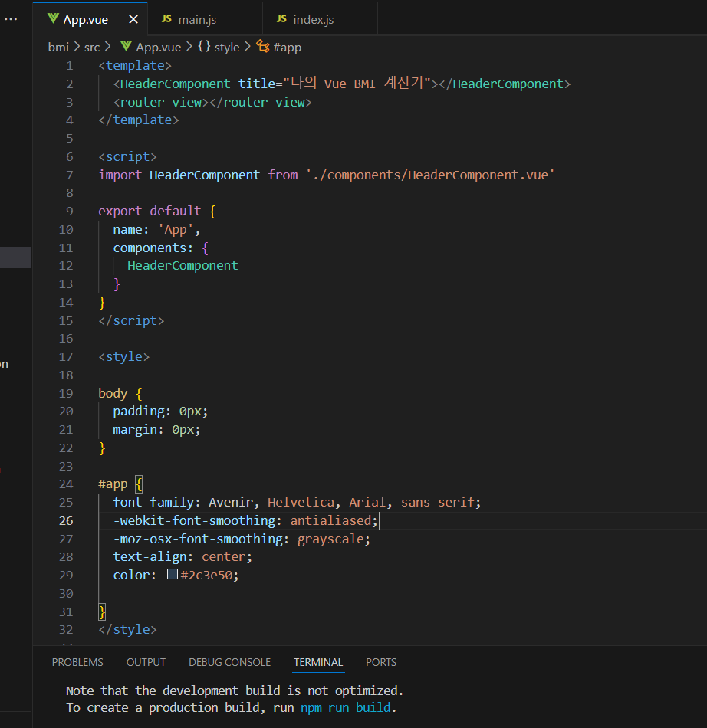
Task: Click the closing </style> tag
Action: coord(127,630)
